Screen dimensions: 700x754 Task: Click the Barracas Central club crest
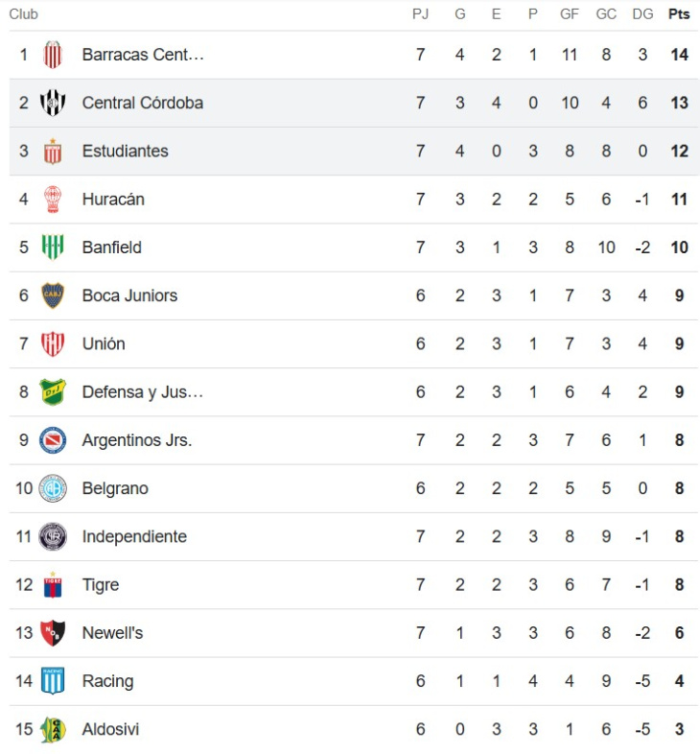point(53,55)
